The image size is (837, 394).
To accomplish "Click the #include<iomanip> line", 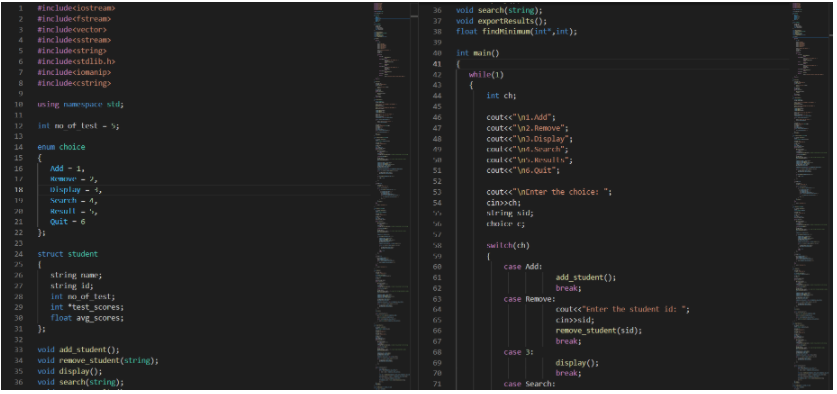I will pyautogui.click(x=74, y=73).
